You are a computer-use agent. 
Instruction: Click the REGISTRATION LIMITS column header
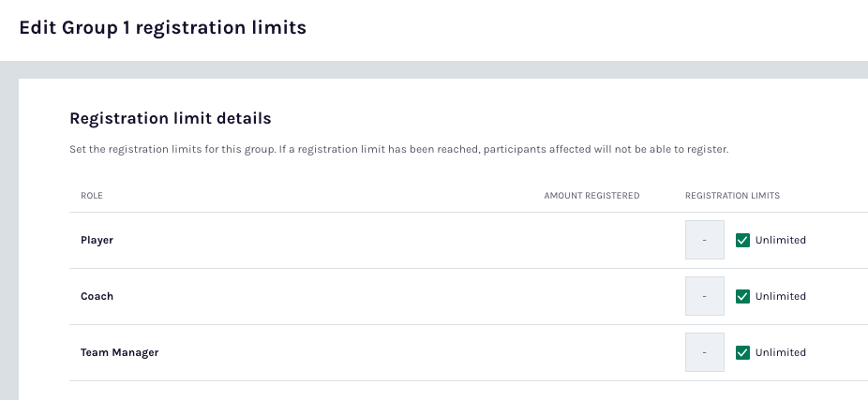tap(732, 196)
